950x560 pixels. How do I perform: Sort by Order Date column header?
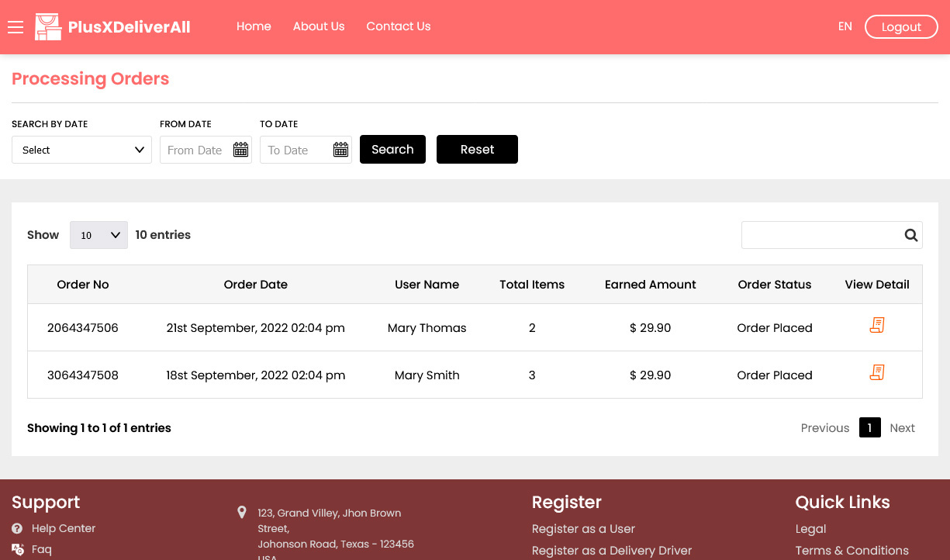pyautogui.click(x=256, y=285)
